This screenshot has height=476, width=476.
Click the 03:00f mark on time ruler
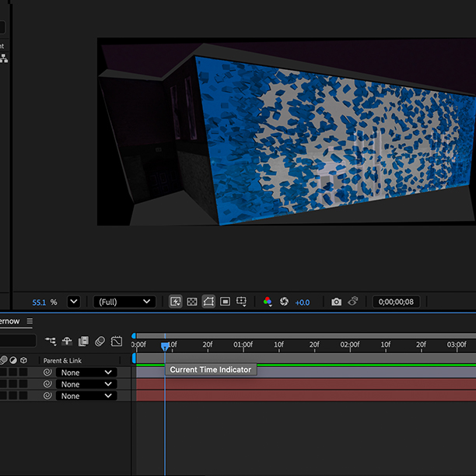point(457,345)
